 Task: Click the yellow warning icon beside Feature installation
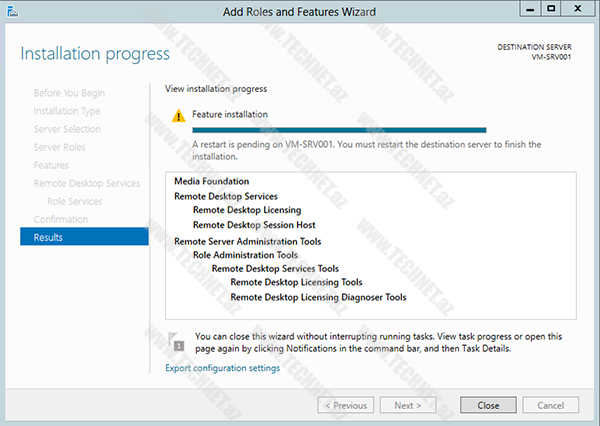point(178,115)
